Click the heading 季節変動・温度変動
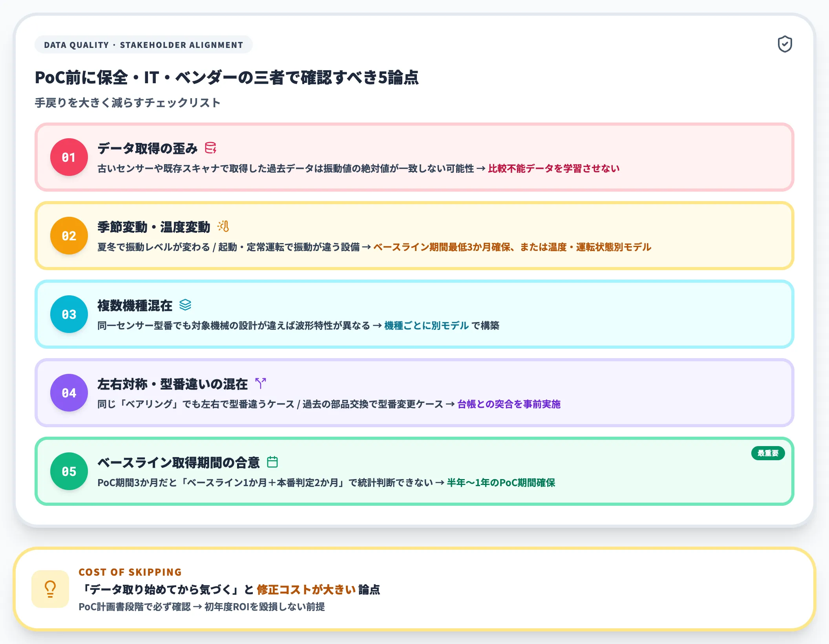Image resolution: width=829 pixels, height=644 pixels. pyautogui.click(x=154, y=227)
